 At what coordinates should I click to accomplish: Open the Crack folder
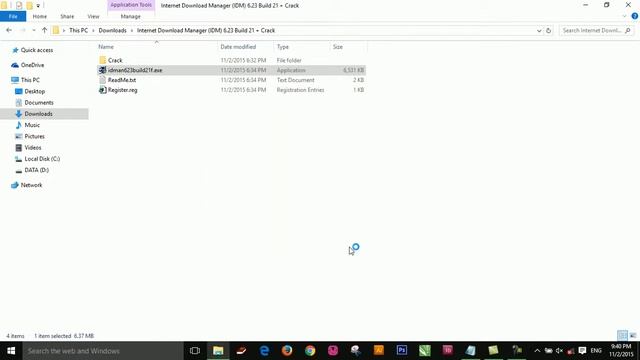point(115,60)
